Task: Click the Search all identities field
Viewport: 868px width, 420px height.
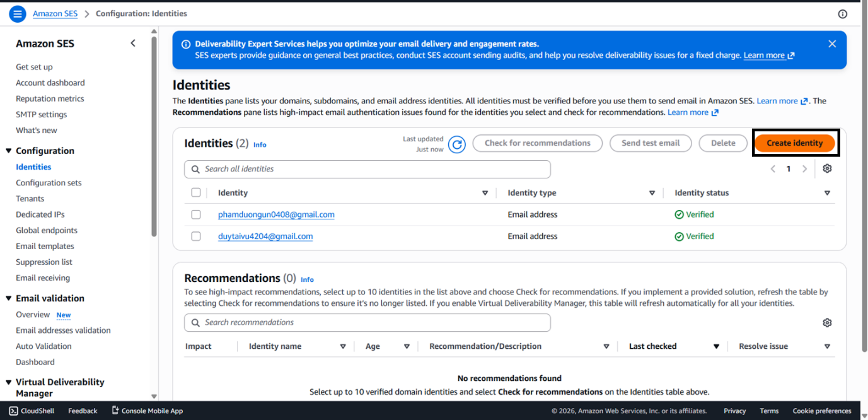Action: pyautogui.click(x=367, y=169)
